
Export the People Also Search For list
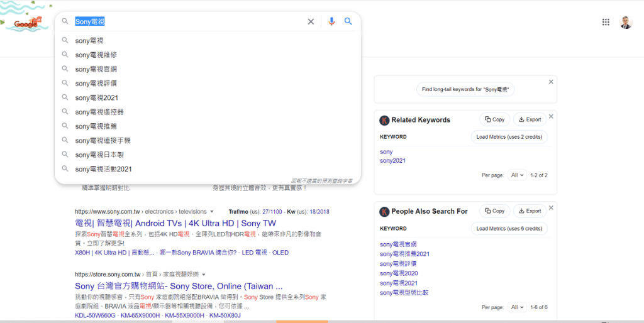coord(530,211)
